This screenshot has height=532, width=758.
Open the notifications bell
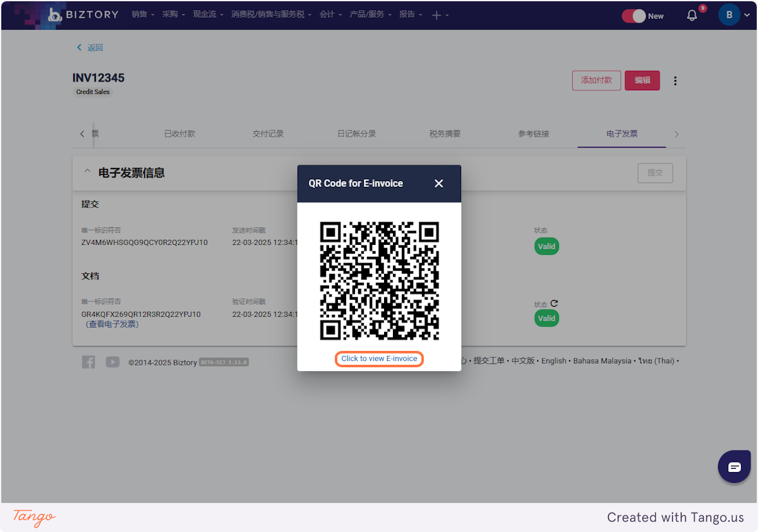(692, 16)
